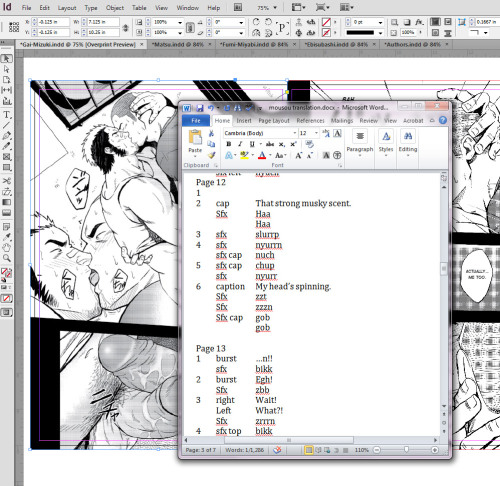Select the InDesign Selection tool
This screenshot has width=500, height=486.
pos(6,59)
